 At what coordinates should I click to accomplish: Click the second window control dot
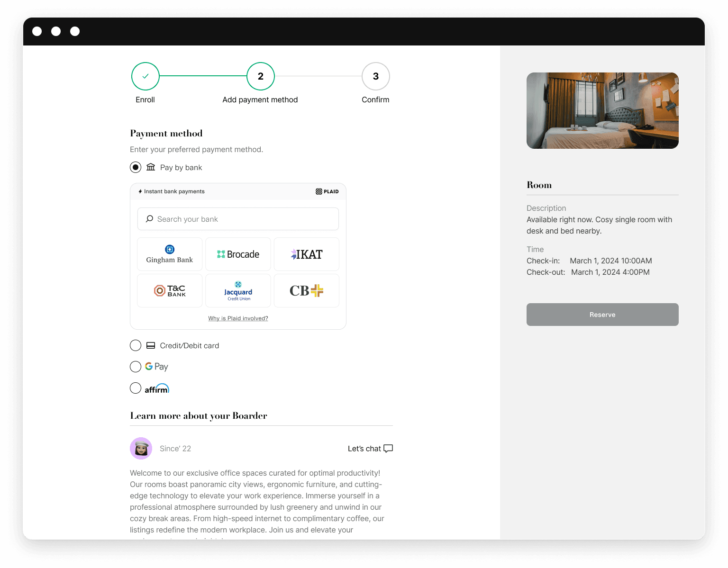56,31
